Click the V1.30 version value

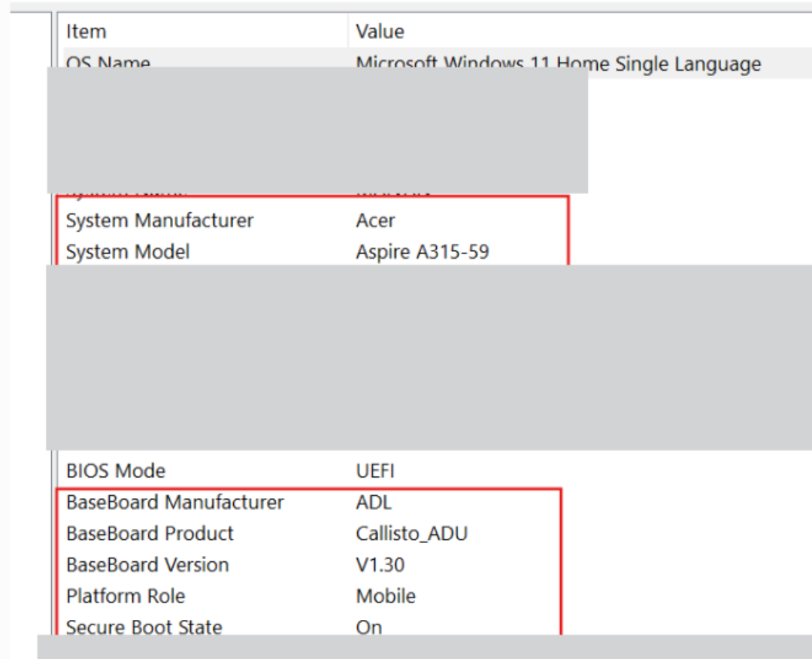[x=380, y=565]
